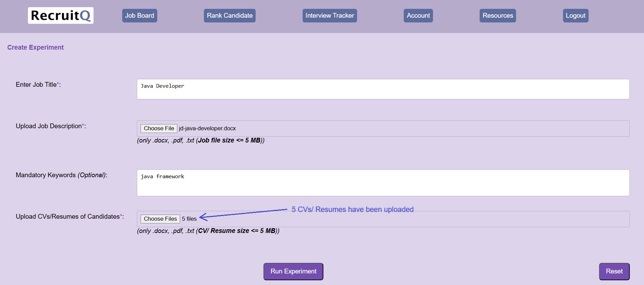644x285 pixels.
Task: Open the Job Board page
Action: coord(140,16)
